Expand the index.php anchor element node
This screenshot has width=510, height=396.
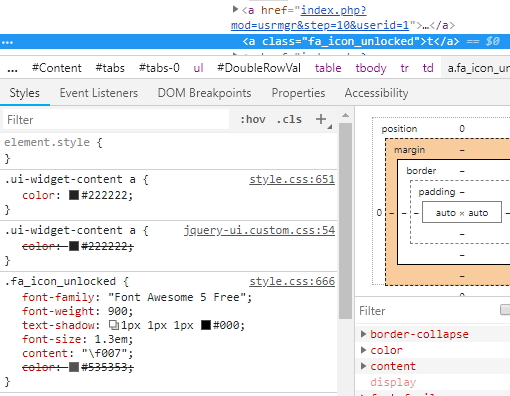pos(235,9)
